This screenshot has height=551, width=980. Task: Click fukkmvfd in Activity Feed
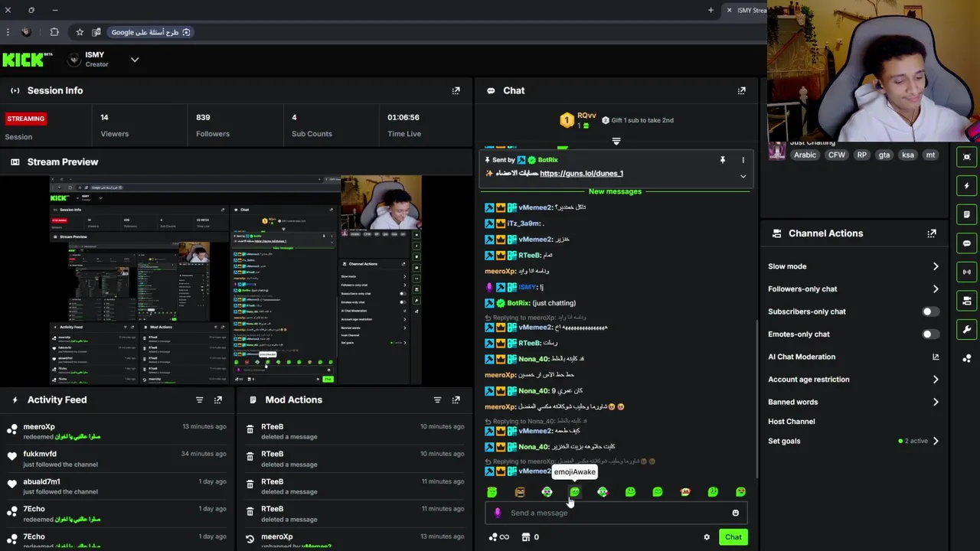(x=40, y=454)
